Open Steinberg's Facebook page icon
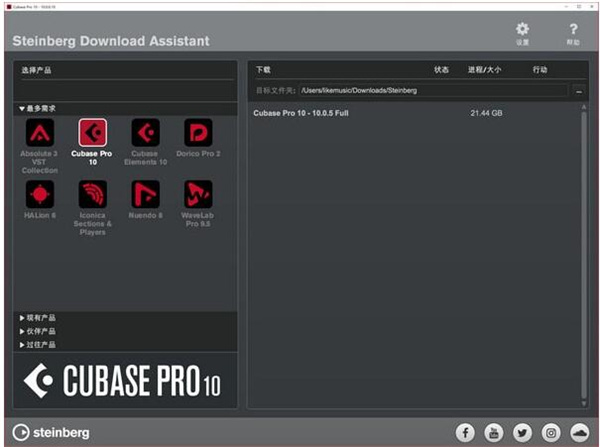 pos(465,433)
